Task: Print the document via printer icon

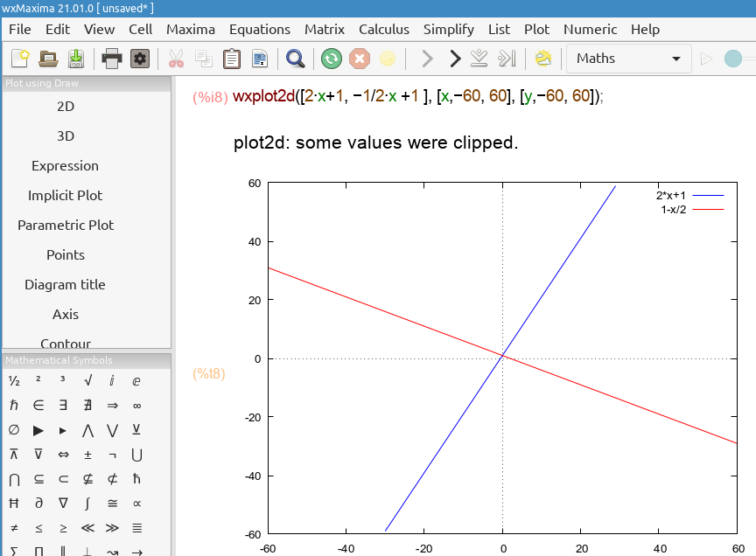Action: (x=112, y=59)
